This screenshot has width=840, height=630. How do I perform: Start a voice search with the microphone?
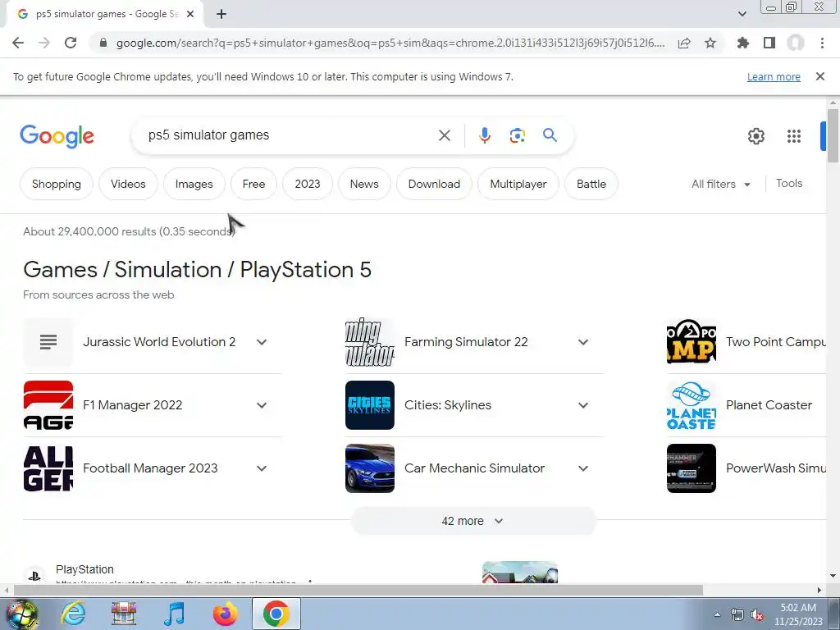click(x=484, y=135)
